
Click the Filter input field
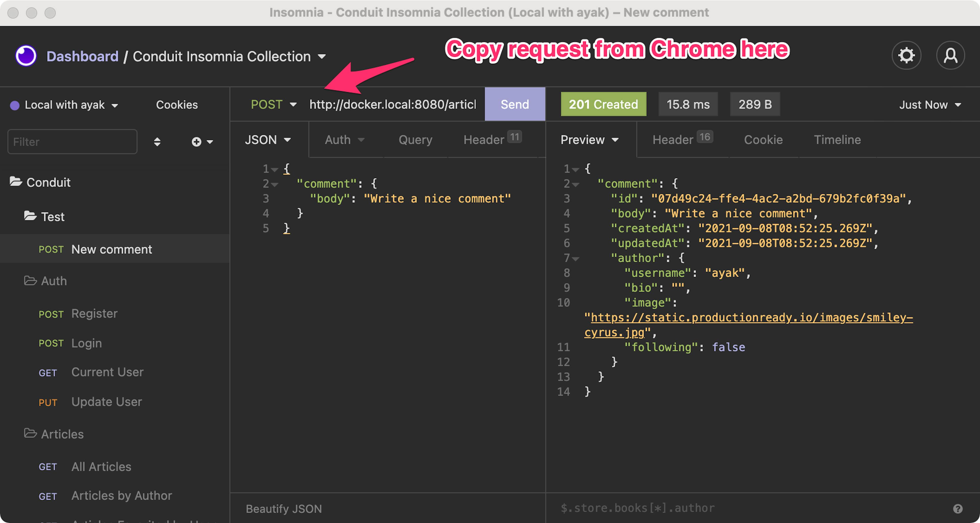pyautogui.click(x=72, y=141)
